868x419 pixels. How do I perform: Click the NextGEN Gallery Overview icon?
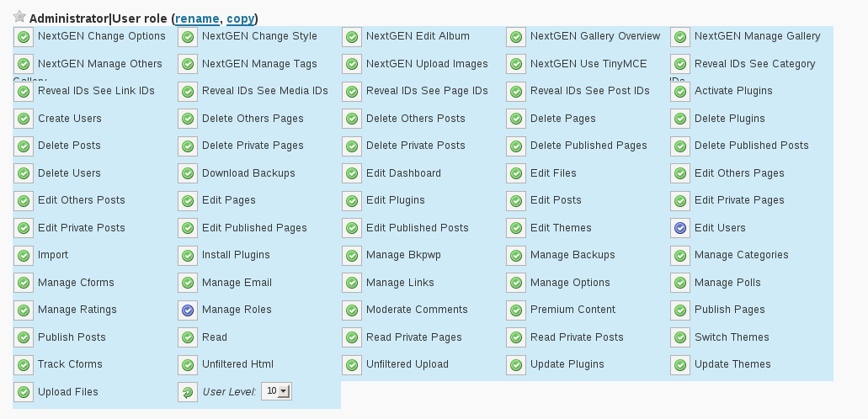pos(516,37)
